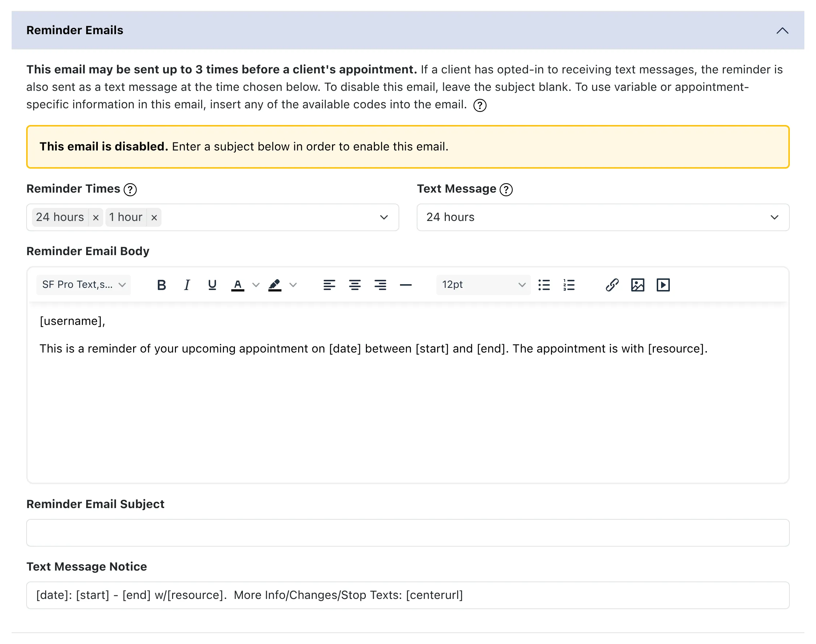Insert an image into the email body
The height and width of the screenshot is (644, 816).
pyautogui.click(x=637, y=285)
